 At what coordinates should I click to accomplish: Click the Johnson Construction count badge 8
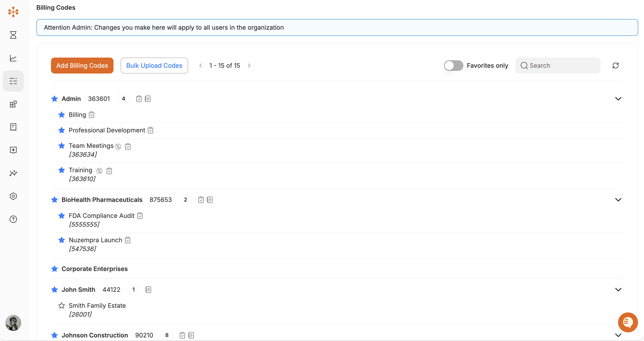click(167, 335)
